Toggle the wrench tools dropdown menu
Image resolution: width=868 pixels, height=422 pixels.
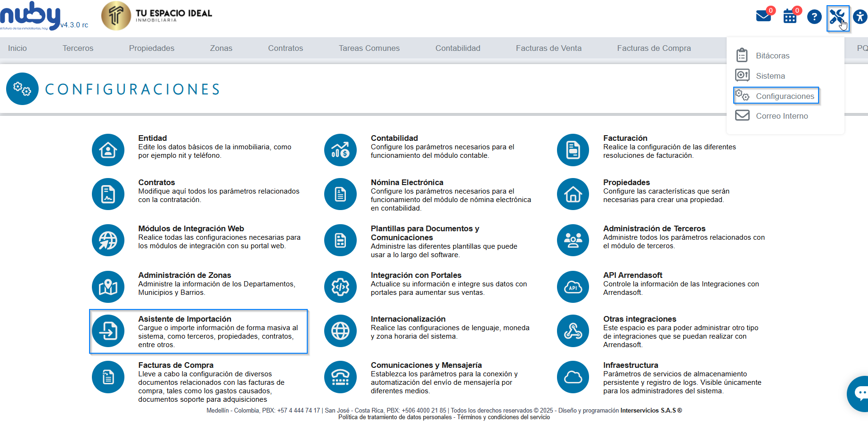coord(837,18)
